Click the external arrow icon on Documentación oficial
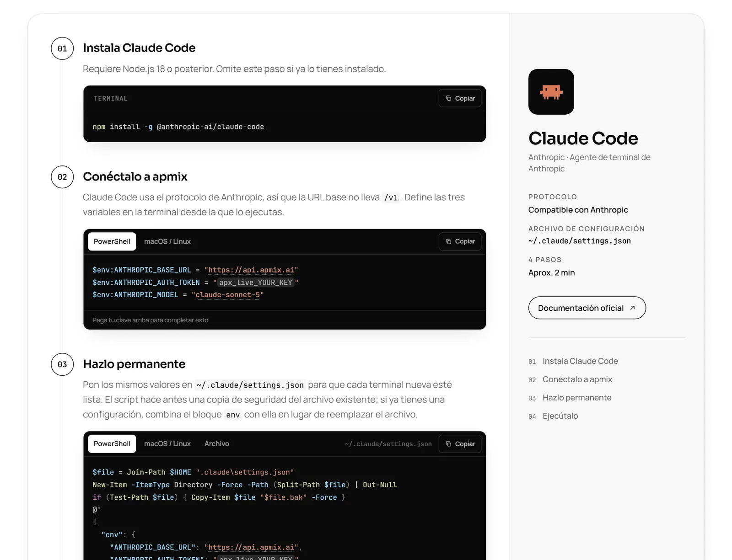 [x=633, y=308]
